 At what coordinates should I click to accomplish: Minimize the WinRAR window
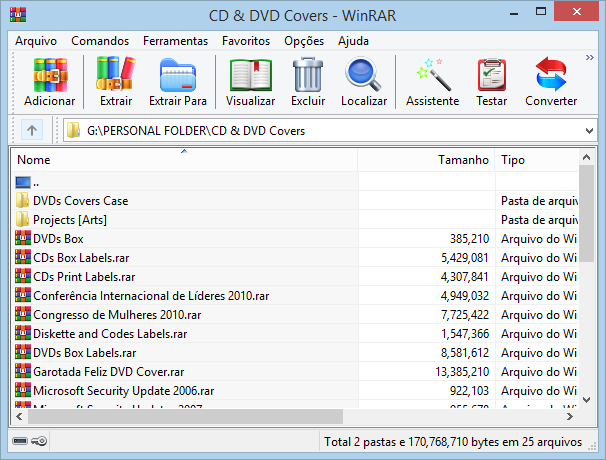(x=514, y=14)
